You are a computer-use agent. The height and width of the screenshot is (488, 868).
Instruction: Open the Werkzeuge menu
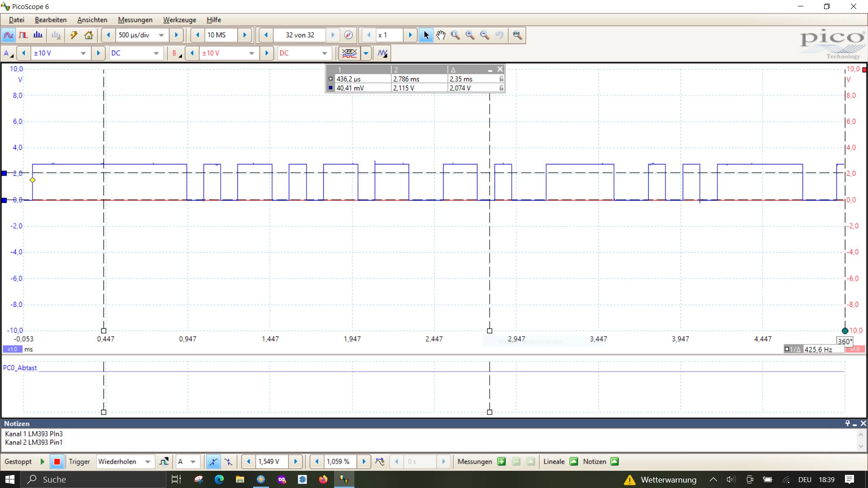click(x=179, y=19)
